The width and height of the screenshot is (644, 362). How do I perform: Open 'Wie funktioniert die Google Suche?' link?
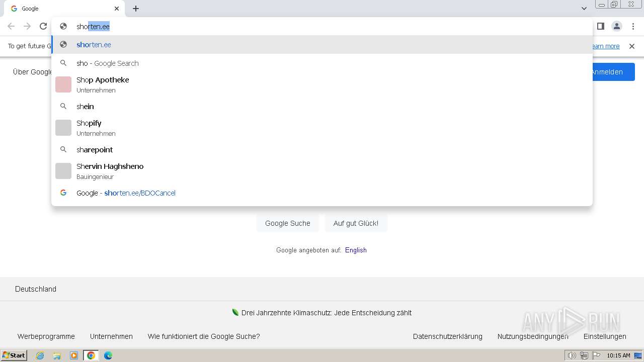204,336
